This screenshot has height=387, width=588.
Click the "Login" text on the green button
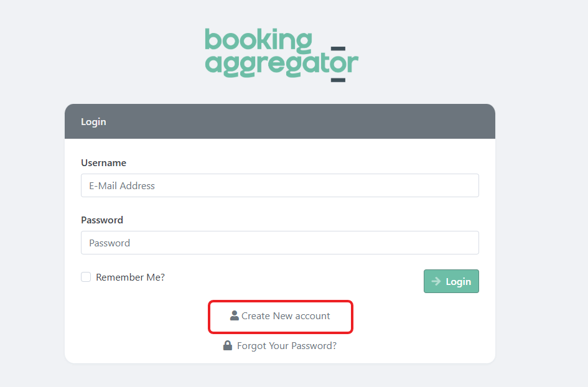pyautogui.click(x=459, y=281)
